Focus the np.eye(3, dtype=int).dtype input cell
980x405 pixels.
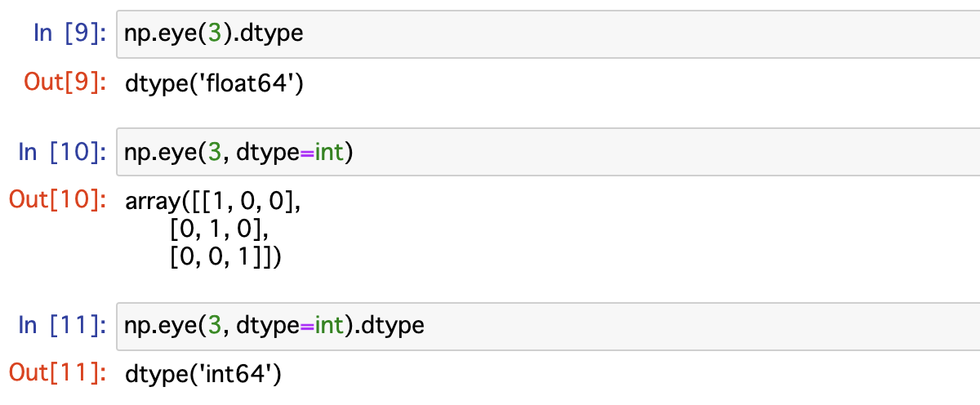(x=548, y=327)
